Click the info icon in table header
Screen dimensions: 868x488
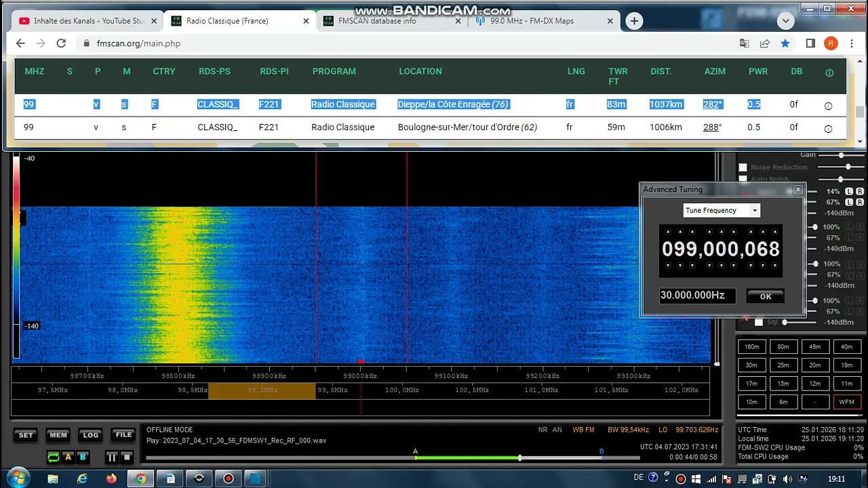tap(829, 73)
